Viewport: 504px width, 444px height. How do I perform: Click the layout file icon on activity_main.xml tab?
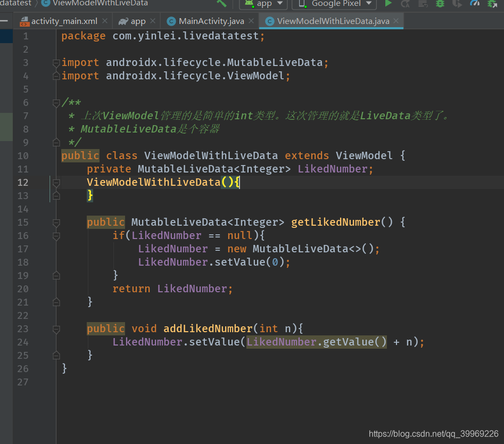pos(23,21)
